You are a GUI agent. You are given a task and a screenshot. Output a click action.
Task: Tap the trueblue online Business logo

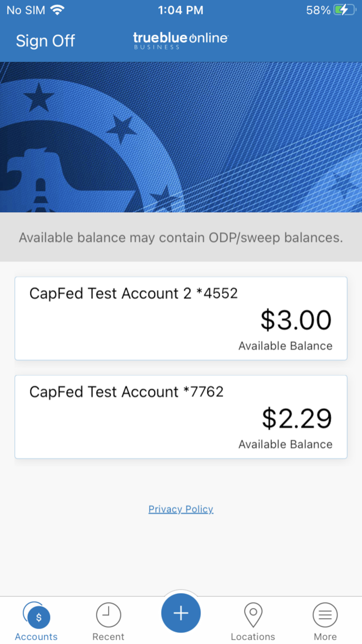[180, 40]
